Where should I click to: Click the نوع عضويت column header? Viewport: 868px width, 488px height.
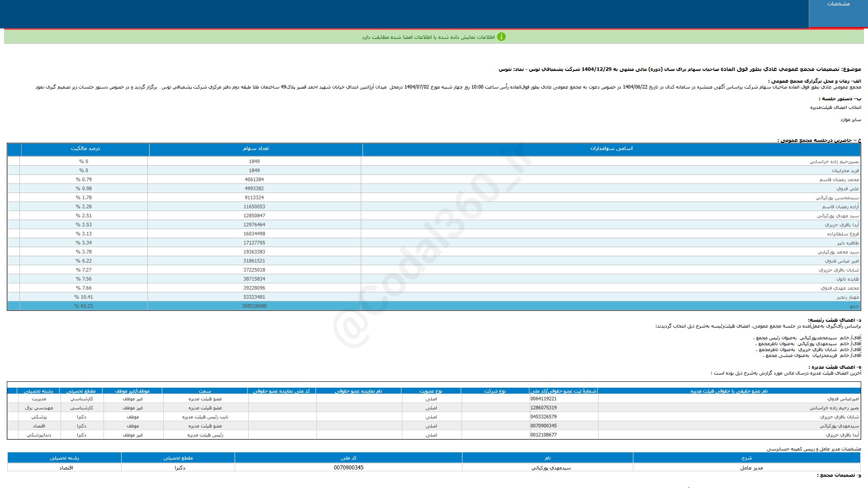coord(431,391)
